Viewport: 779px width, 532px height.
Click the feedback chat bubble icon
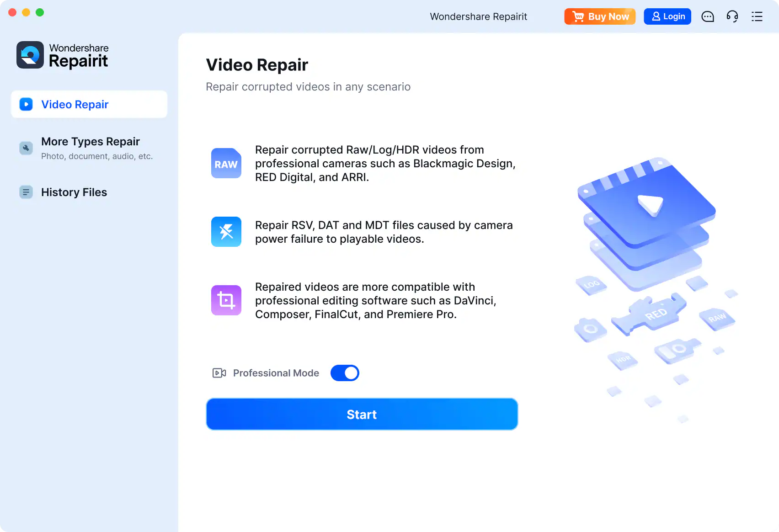[x=707, y=16]
